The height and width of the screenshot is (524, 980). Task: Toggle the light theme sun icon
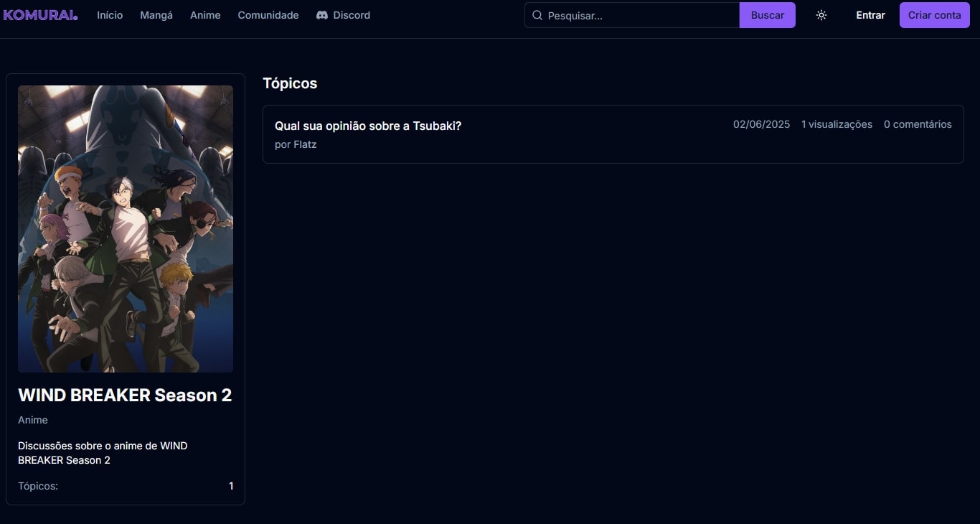pos(821,15)
